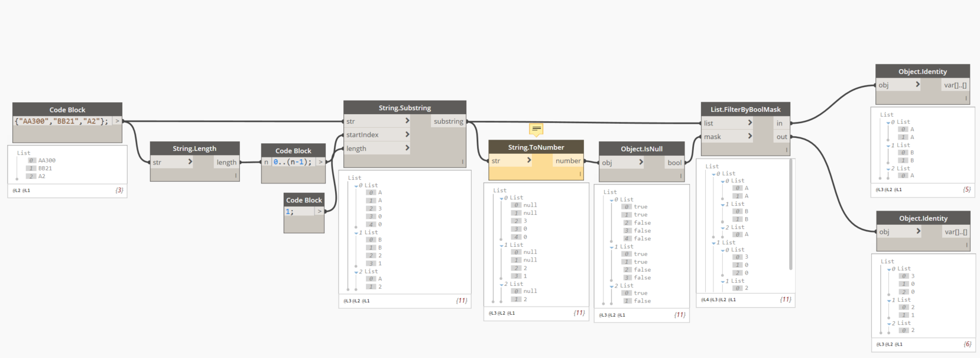
Task: Click @L4 level label in FilterByBoolMask preview
Action: (705, 300)
